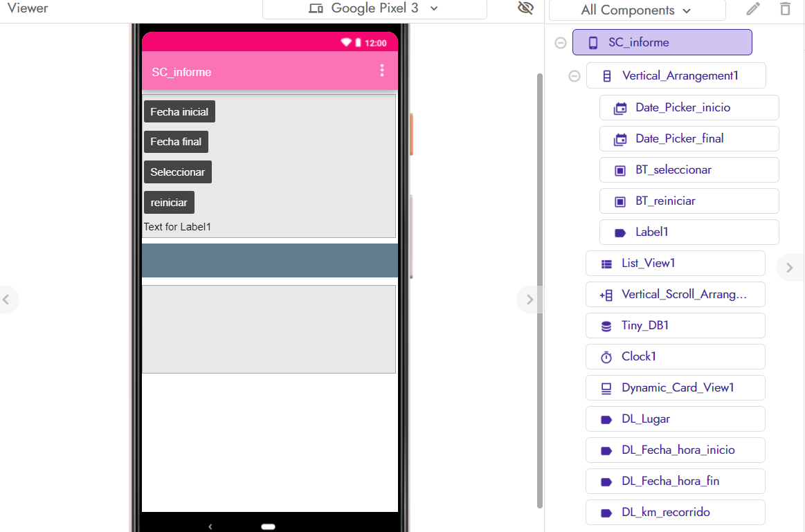Screen dimensions: 805x532
Task: Click the trash delete icon
Action: [x=785, y=9]
